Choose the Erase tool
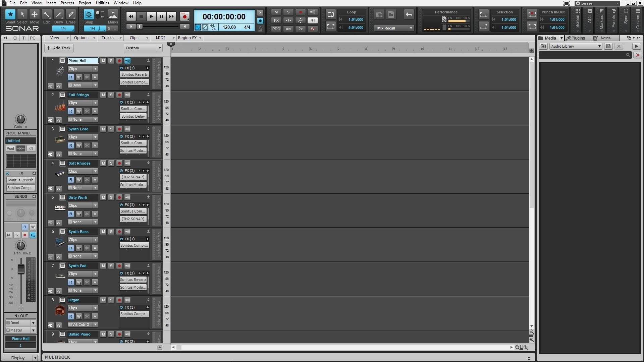The width and height of the screenshot is (644, 362). pyautogui.click(x=70, y=14)
